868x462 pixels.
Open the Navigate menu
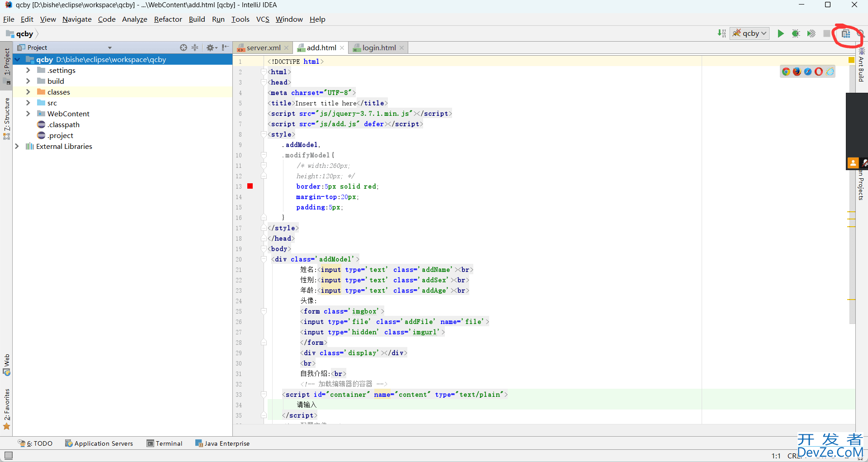tap(77, 19)
